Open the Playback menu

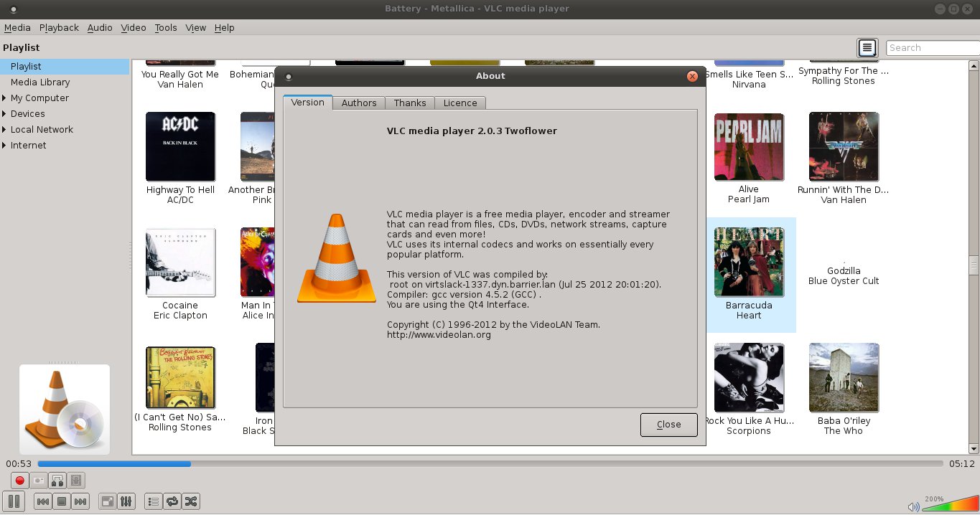point(59,27)
